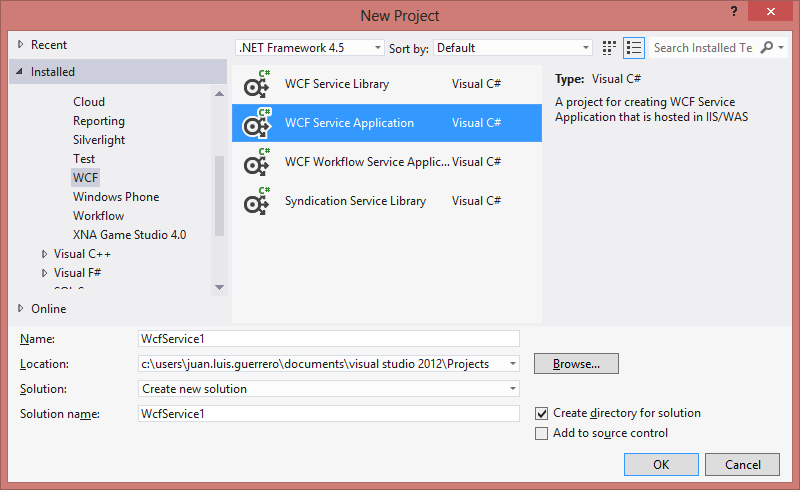Click the WCF Service Library template icon
800x490 pixels.
click(258, 84)
